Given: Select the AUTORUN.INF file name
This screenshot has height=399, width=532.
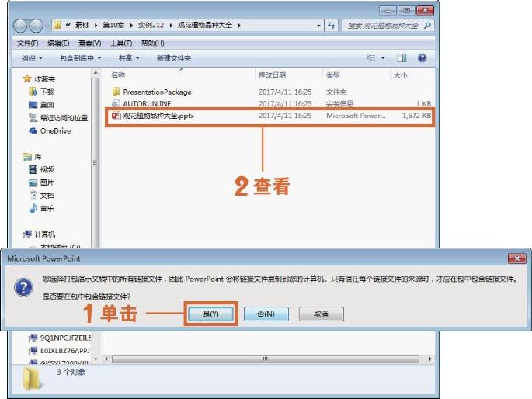Looking at the screenshot, I should pos(147,103).
